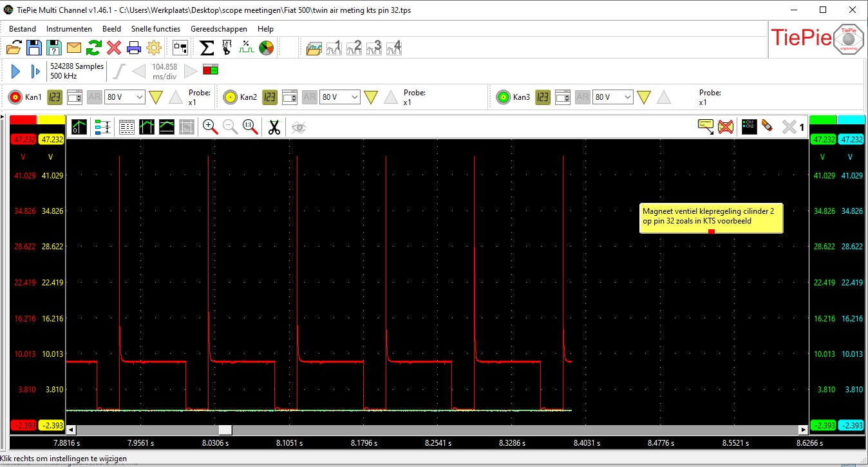Open the Kan2 80 V range dropdown
This screenshot has height=467, width=868.
340,97
